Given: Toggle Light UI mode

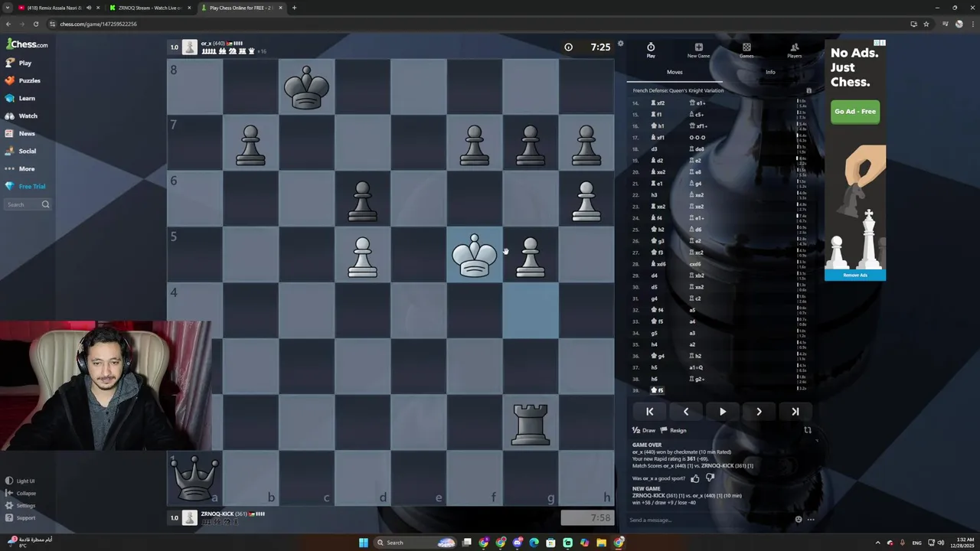Looking at the screenshot, I should pyautogui.click(x=21, y=481).
